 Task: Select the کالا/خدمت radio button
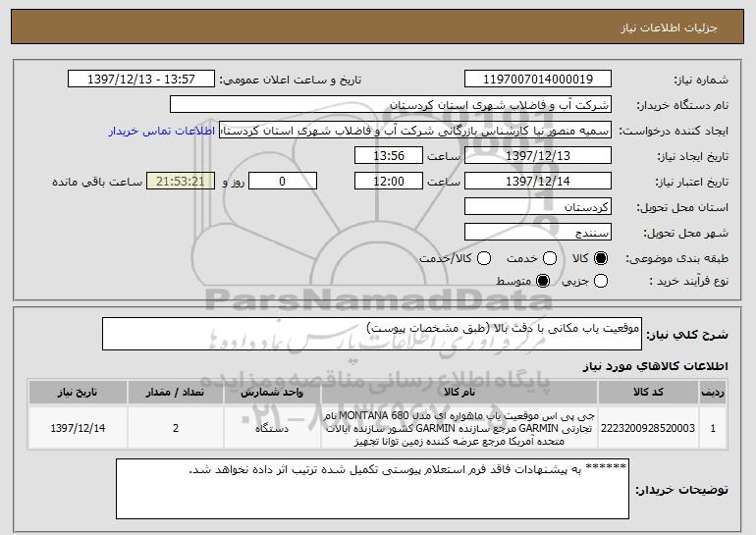point(484,258)
